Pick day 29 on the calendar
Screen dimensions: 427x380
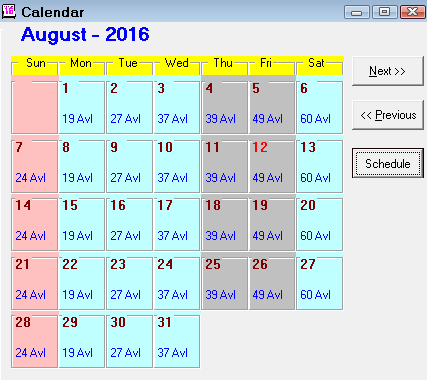82,341
